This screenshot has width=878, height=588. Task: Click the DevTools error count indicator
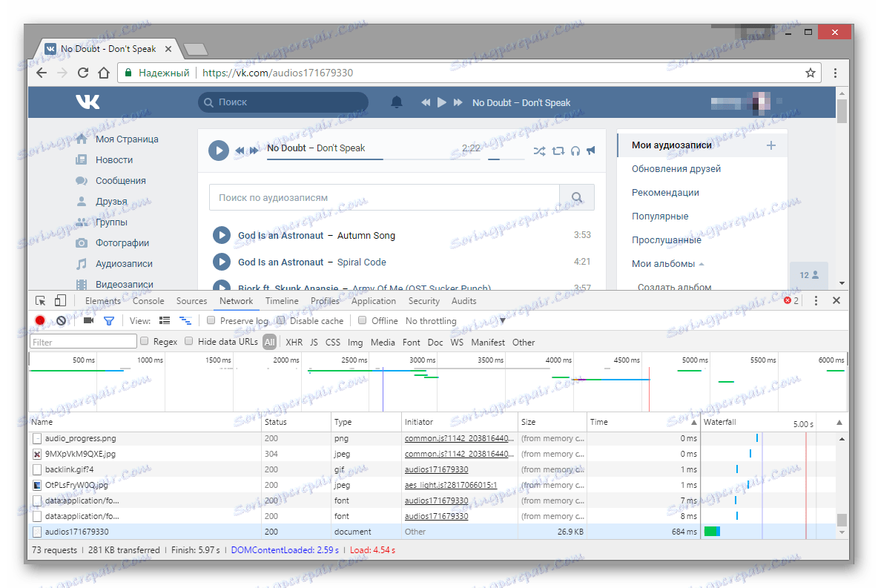(791, 301)
